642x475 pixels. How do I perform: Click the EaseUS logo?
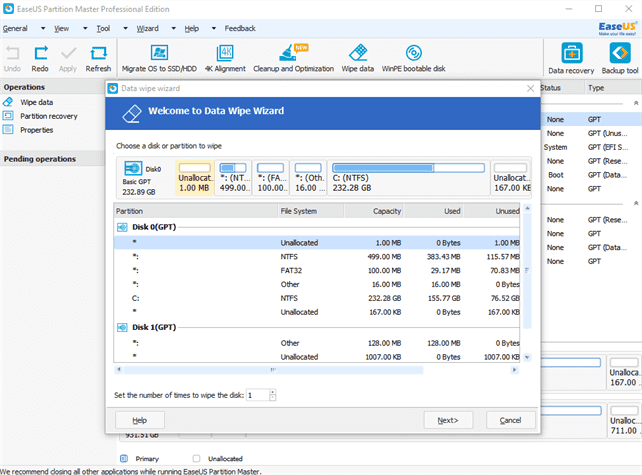coord(617,28)
